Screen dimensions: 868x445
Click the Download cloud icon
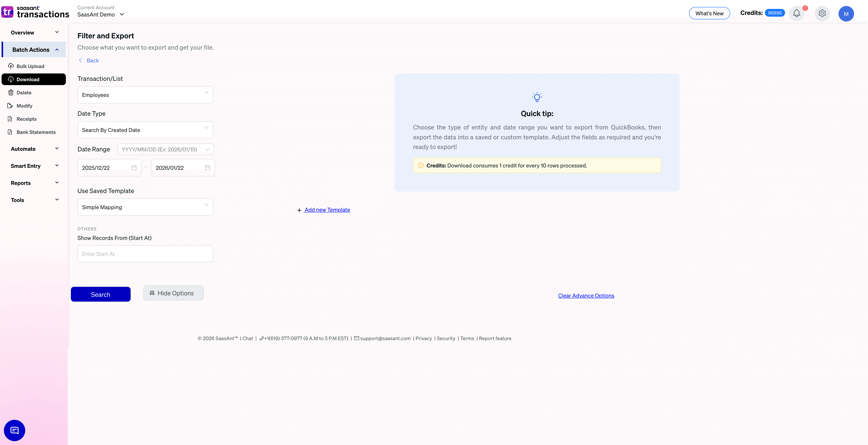coord(10,79)
